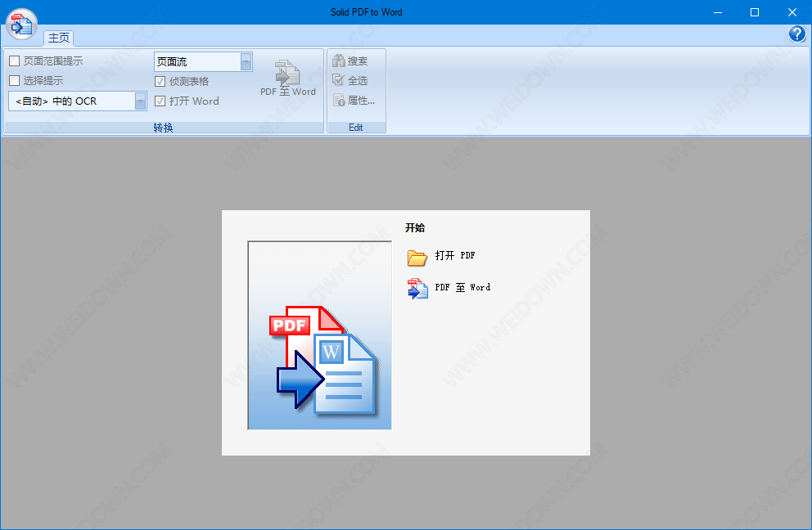
Task: Open the 属性... properties icon
Action: (339, 100)
